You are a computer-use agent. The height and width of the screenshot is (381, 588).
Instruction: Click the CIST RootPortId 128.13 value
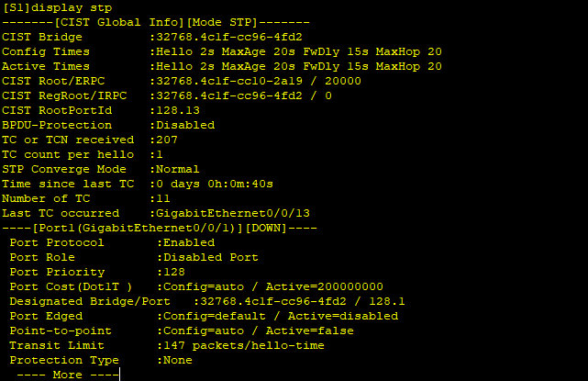point(178,110)
